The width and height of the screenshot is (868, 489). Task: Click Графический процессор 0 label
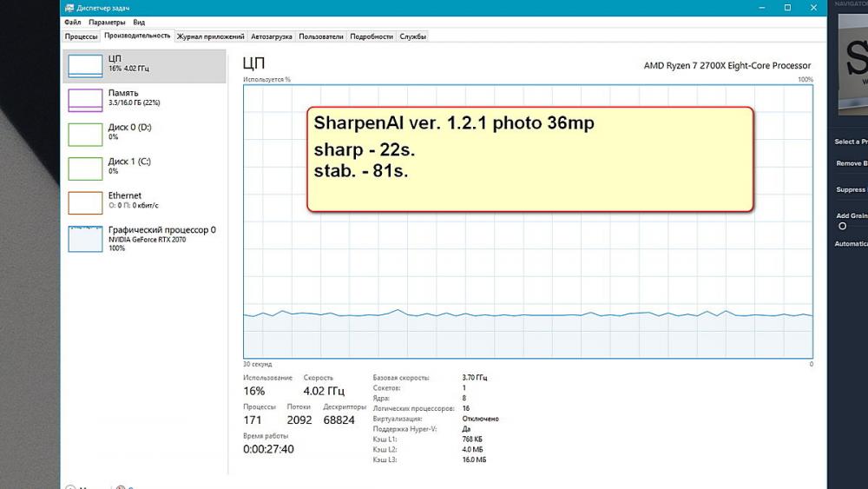click(x=162, y=230)
